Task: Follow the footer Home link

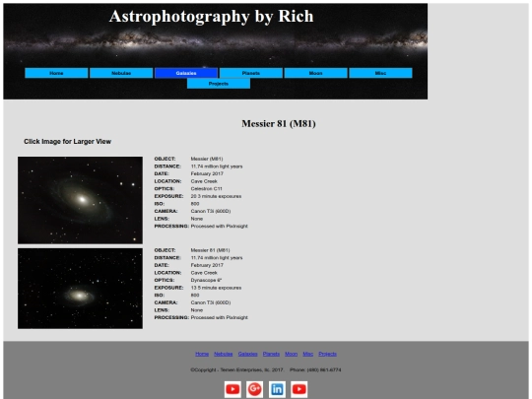Action: click(202, 354)
